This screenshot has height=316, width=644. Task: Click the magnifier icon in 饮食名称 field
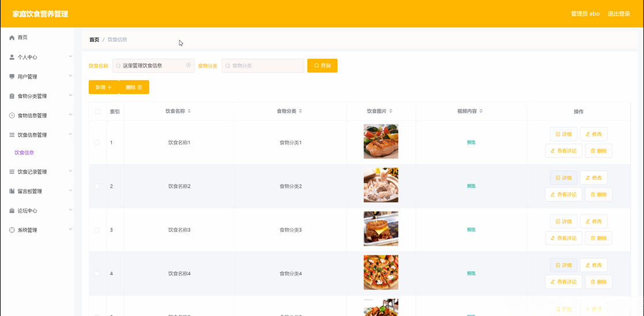pos(118,66)
